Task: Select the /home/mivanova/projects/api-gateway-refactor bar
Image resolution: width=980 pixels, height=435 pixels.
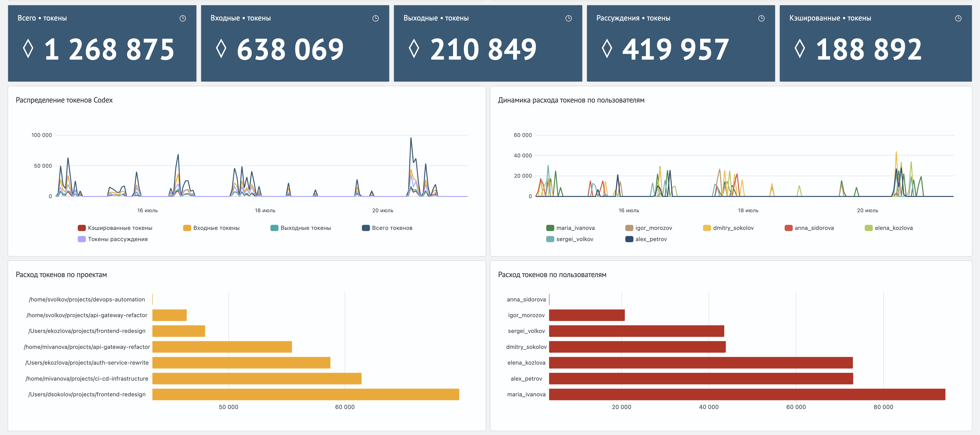Action: click(x=222, y=347)
